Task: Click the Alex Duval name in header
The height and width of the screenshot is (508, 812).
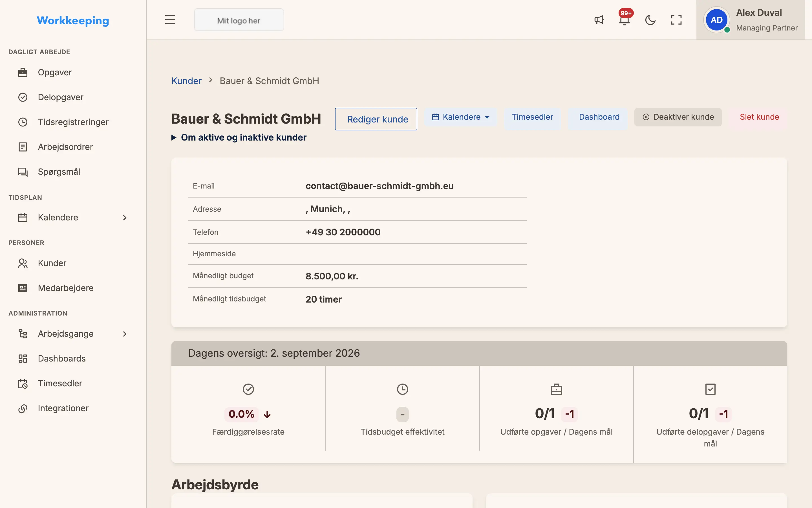Action: click(759, 13)
